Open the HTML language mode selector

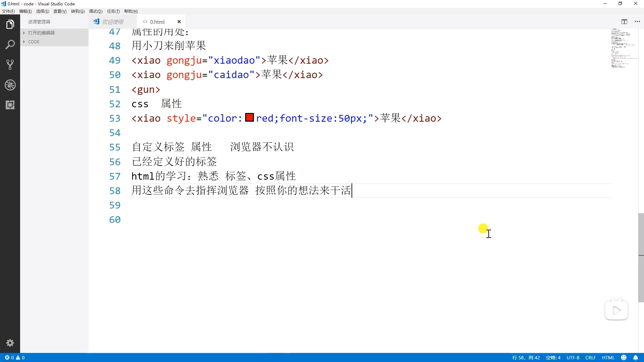pos(608,358)
